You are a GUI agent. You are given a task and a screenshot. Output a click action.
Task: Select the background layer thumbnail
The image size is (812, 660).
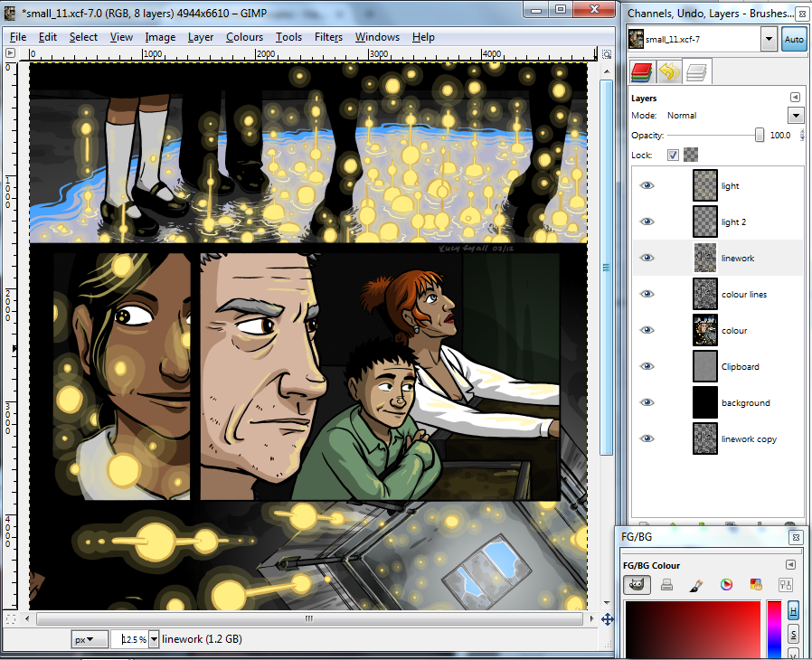pyautogui.click(x=705, y=402)
